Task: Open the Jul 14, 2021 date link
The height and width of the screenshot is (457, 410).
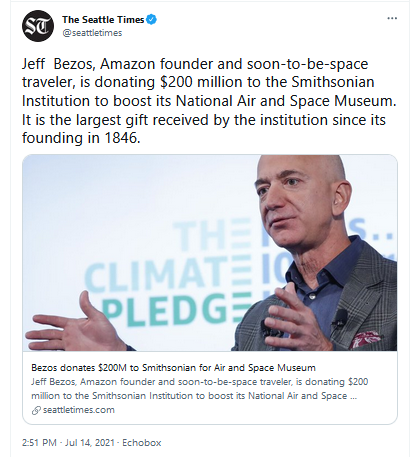Action: click(x=90, y=443)
